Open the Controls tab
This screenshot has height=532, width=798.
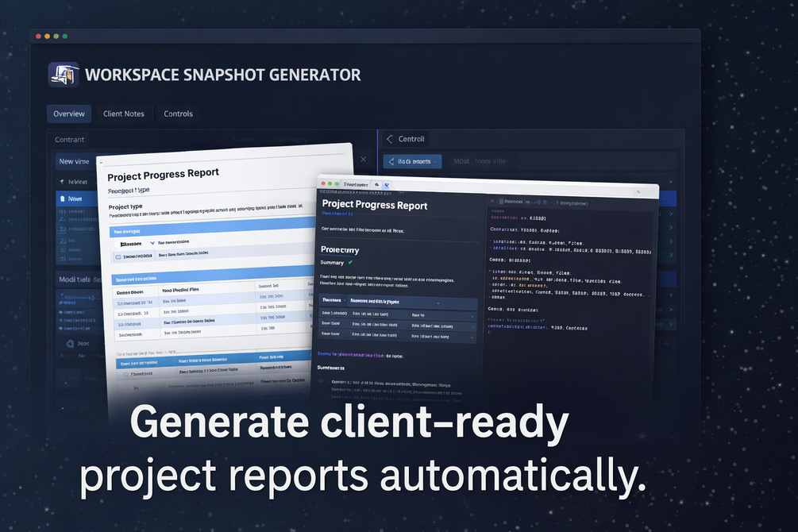coord(178,114)
